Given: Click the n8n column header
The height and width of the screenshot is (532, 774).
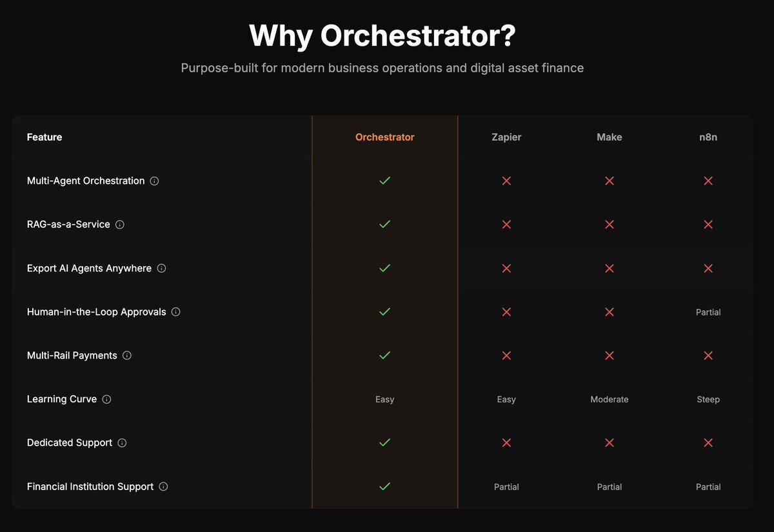Looking at the screenshot, I should click(x=708, y=137).
